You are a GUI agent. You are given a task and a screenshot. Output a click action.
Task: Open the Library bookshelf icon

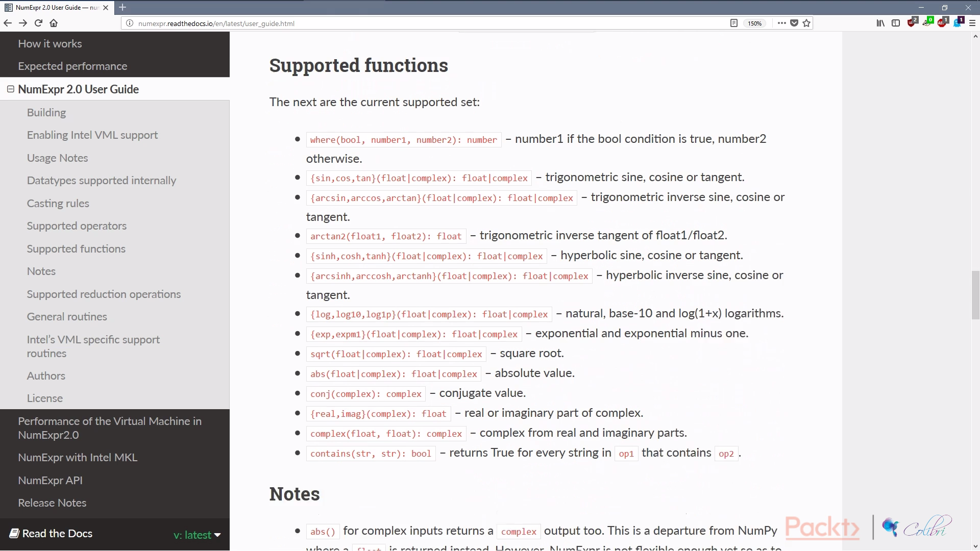[880, 23]
